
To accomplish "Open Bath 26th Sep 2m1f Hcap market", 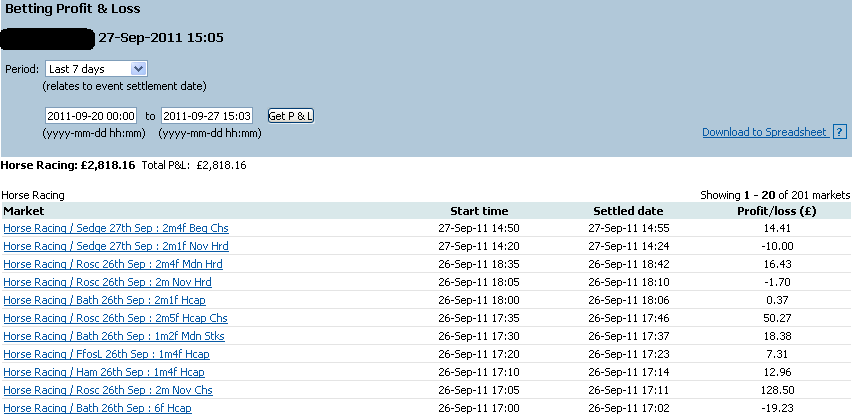I will 104,300.
